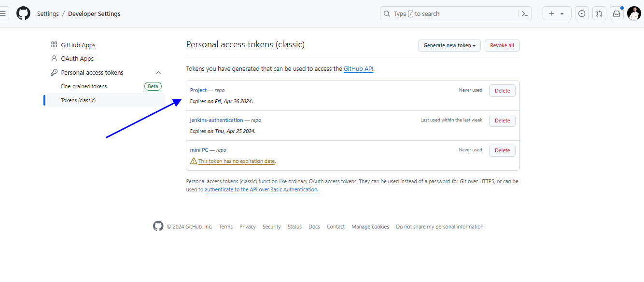Open the Pull requests icon
This screenshot has width=644, height=282.
click(x=599, y=13)
